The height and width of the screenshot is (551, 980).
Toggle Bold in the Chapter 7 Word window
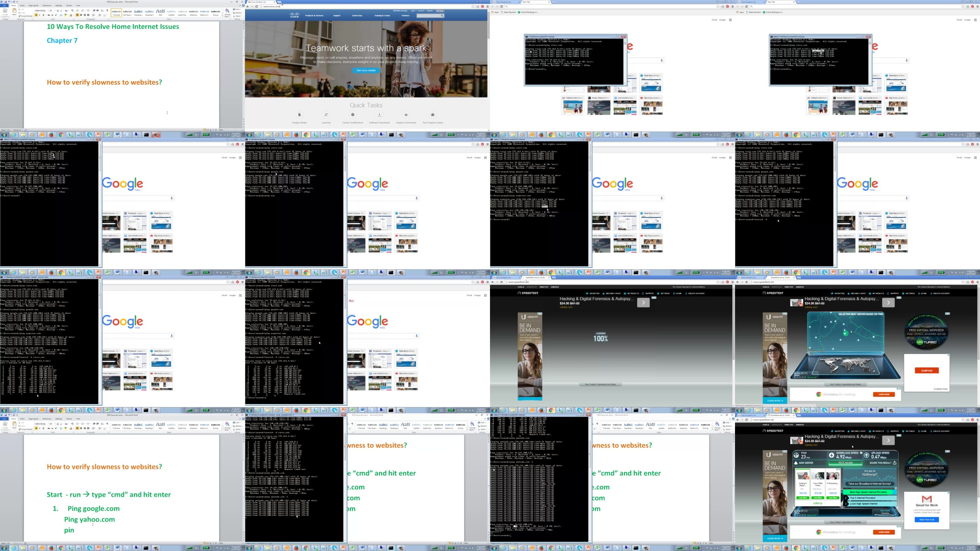click(36, 15)
